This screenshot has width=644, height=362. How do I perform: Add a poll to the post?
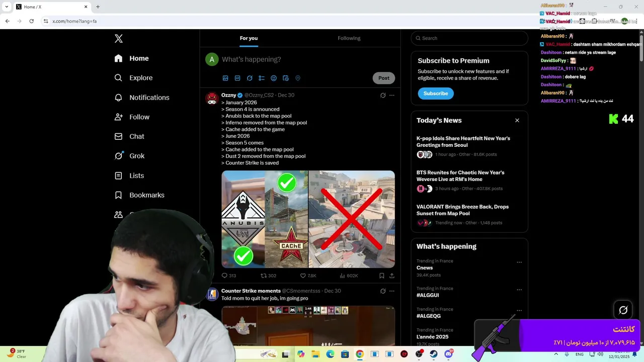[262, 78]
